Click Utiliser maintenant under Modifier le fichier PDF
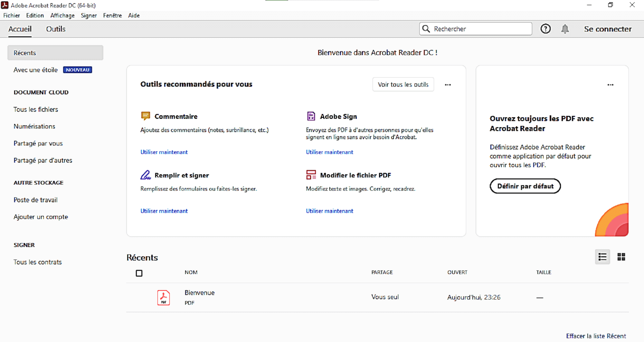 click(x=329, y=211)
